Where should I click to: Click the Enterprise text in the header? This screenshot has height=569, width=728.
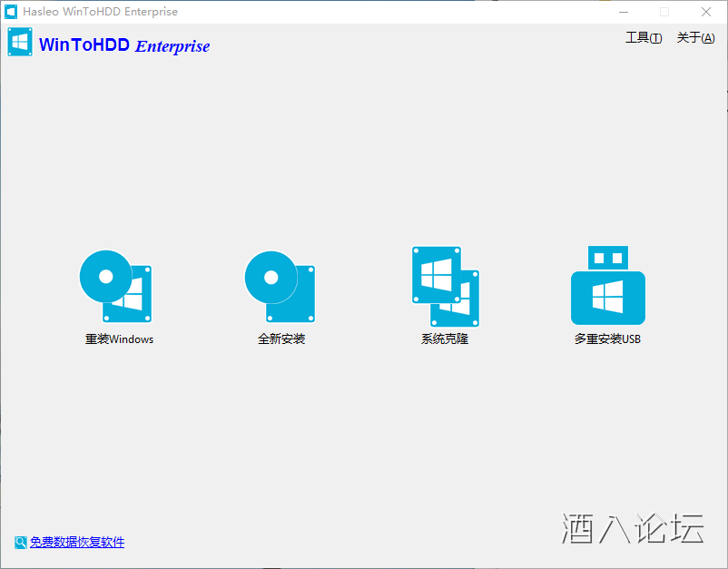(172, 46)
